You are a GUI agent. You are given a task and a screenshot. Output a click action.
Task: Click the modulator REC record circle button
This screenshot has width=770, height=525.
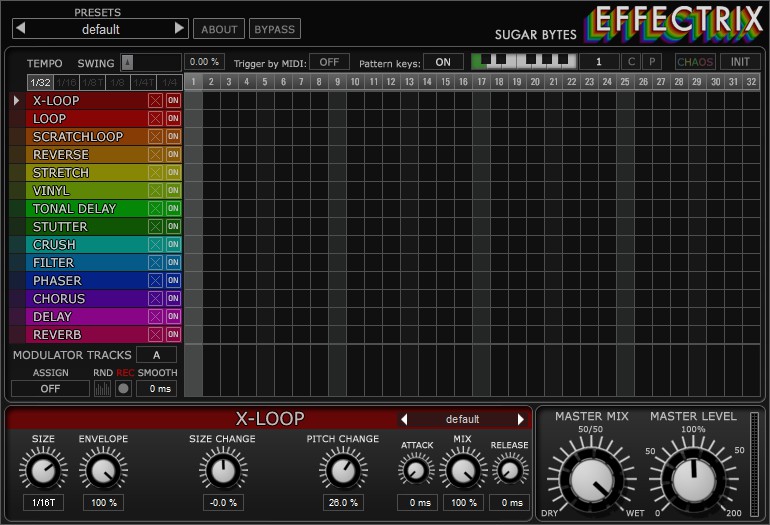pyautogui.click(x=123, y=388)
